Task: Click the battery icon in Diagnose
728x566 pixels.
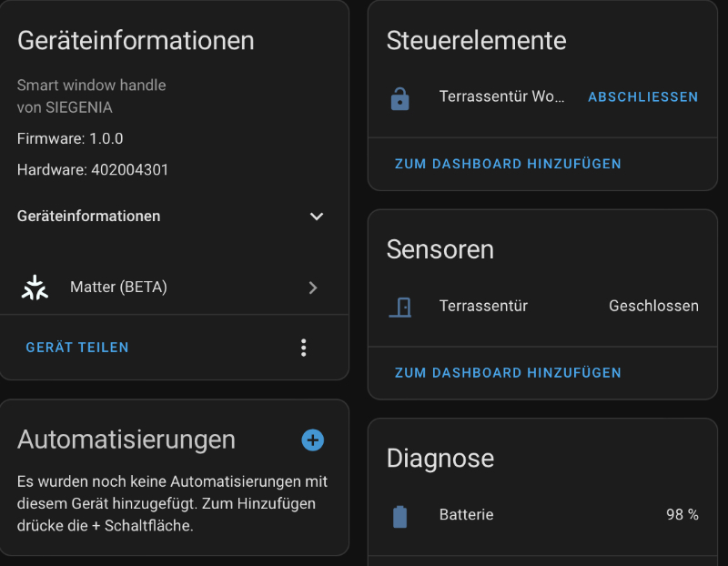Action: [x=401, y=515]
